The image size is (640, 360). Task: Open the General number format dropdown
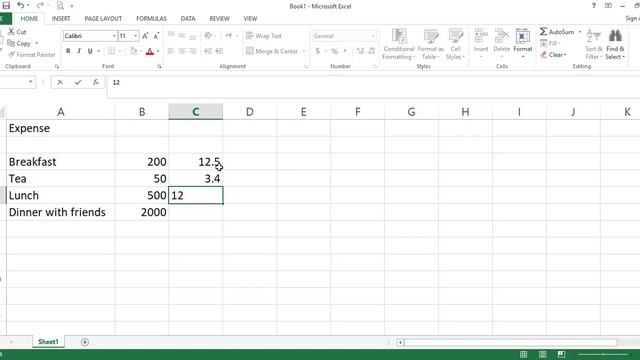[x=373, y=36]
